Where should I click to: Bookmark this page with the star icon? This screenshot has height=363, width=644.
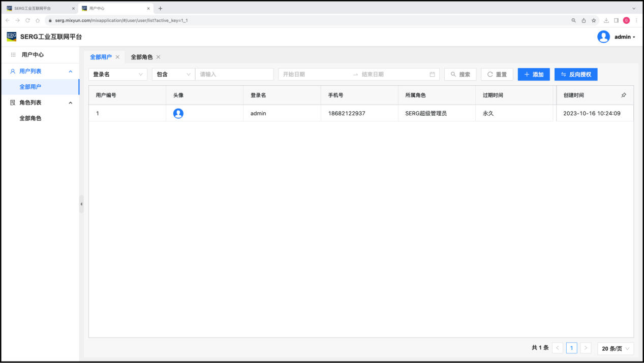point(594,20)
